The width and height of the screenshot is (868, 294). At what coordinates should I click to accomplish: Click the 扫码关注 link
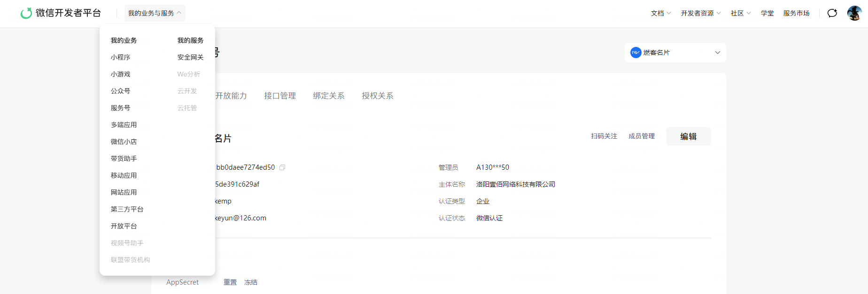[x=604, y=136]
